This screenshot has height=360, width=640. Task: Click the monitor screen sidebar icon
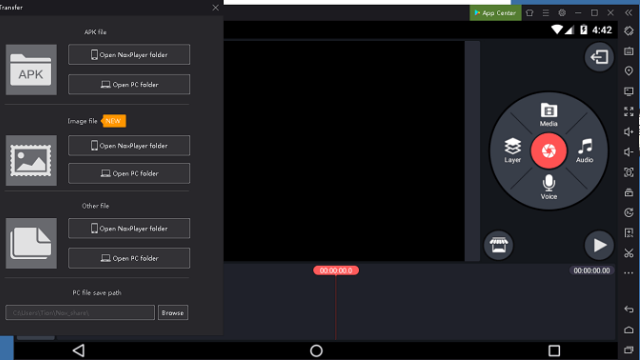(x=629, y=91)
